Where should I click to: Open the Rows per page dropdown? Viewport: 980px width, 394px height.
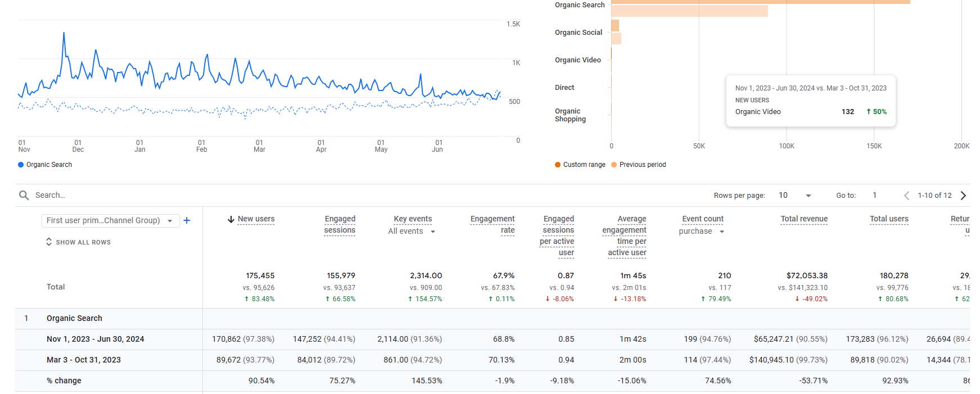click(808, 196)
